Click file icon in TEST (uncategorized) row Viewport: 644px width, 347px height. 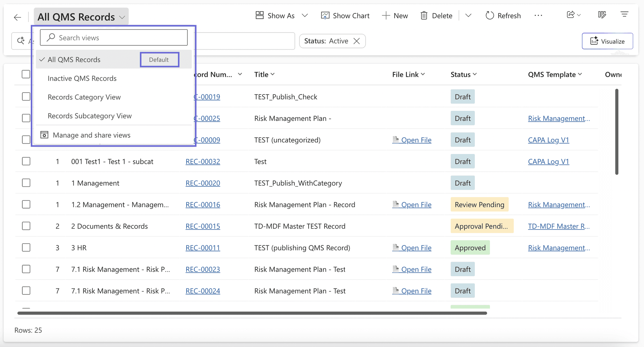396,139
